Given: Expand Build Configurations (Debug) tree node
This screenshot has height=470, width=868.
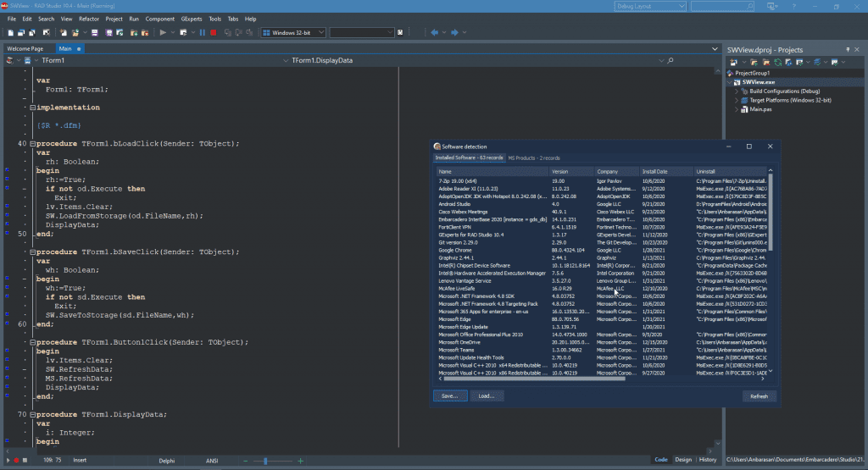Looking at the screenshot, I should (737, 91).
